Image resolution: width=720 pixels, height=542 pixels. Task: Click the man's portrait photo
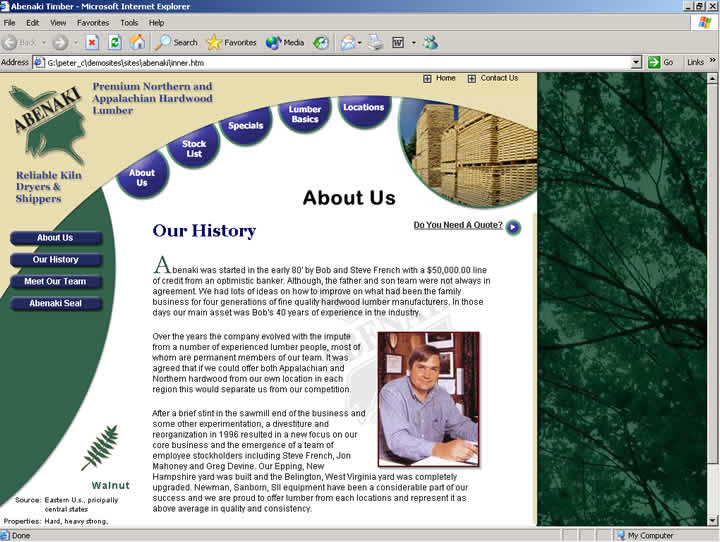(428, 399)
